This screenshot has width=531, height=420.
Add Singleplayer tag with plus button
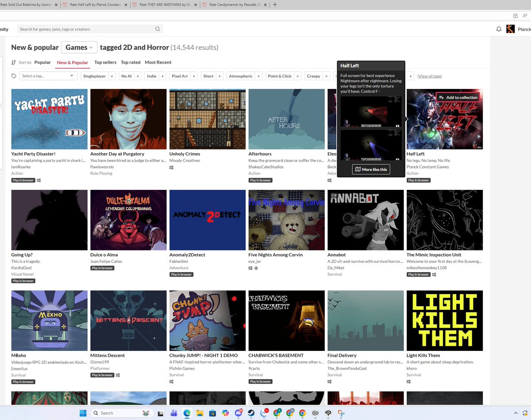pyautogui.click(x=112, y=76)
